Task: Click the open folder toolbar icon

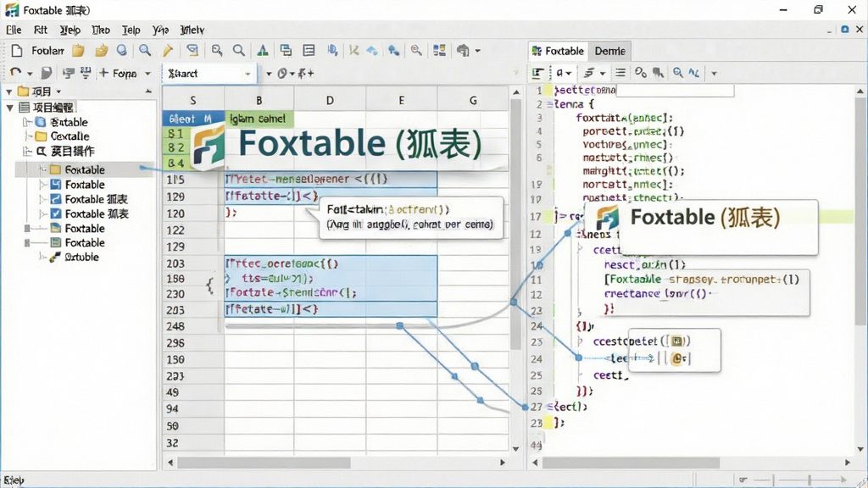Action: (x=102, y=51)
